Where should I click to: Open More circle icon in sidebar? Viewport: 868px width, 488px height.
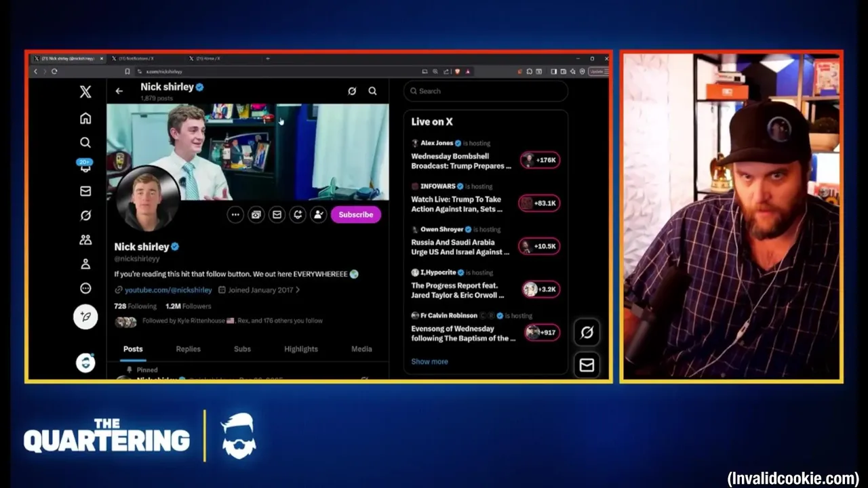pyautogui.click(x=85, y=289)
